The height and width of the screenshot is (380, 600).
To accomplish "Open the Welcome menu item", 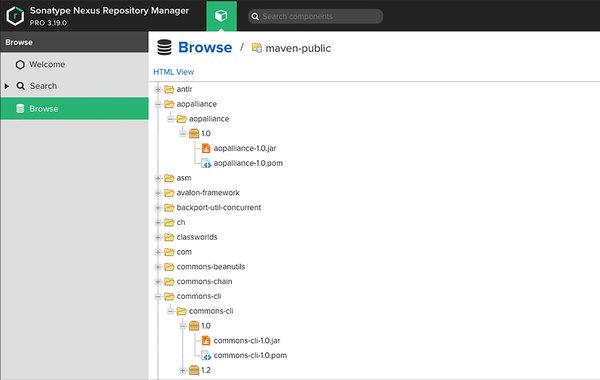I will (x=74, y=64).
